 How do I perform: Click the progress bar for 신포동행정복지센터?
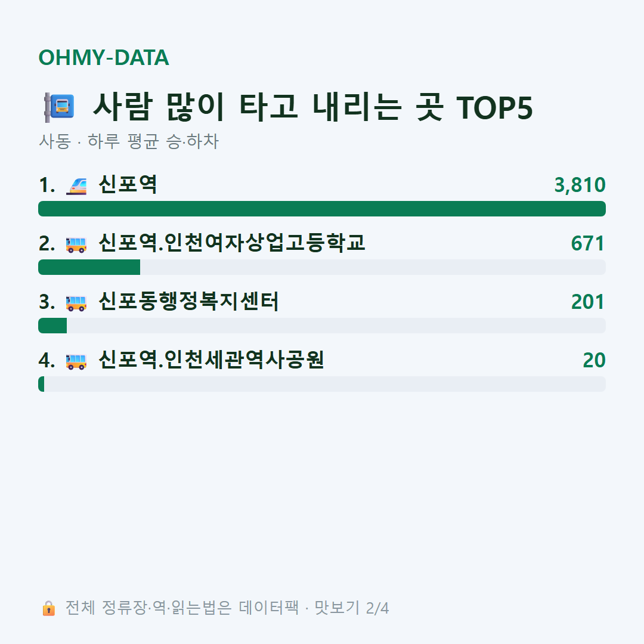coord(322,326)
